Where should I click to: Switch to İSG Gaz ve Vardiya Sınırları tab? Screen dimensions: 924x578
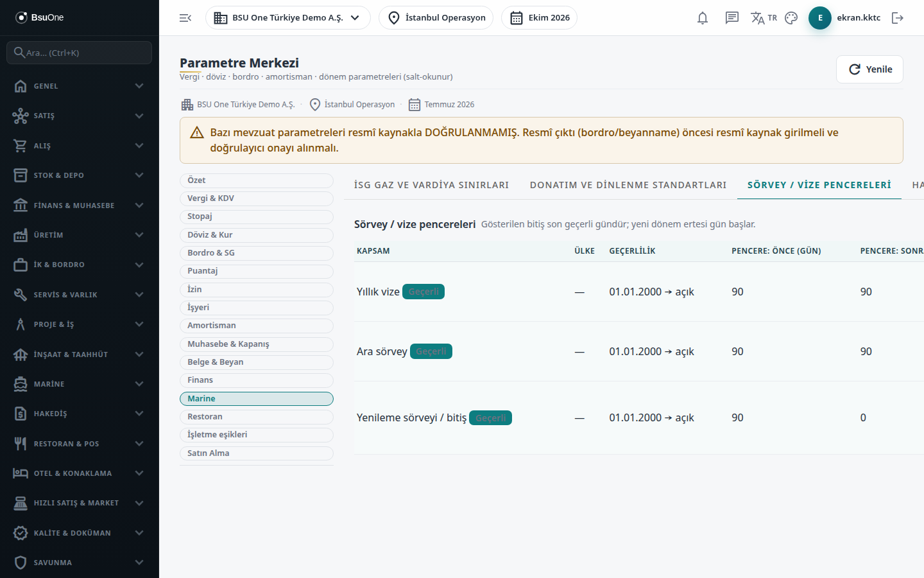click(x=431, y=185)
